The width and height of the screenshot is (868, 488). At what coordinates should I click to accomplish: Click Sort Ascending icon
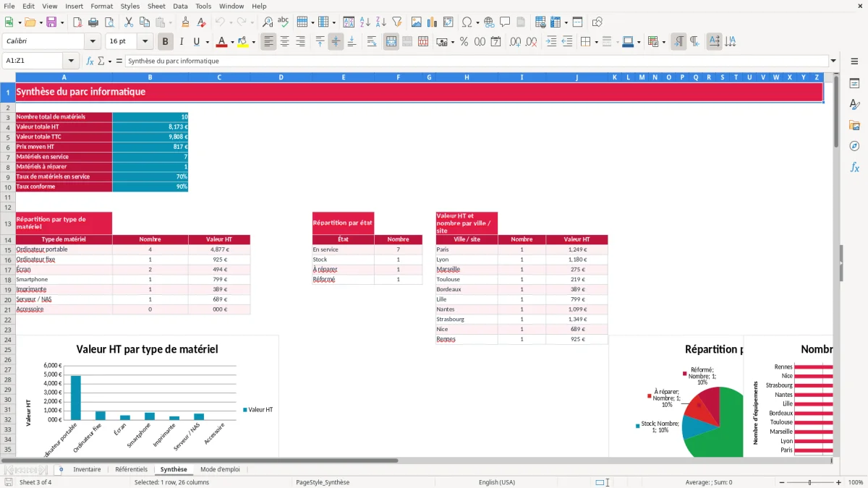click(x=365, y=22)
